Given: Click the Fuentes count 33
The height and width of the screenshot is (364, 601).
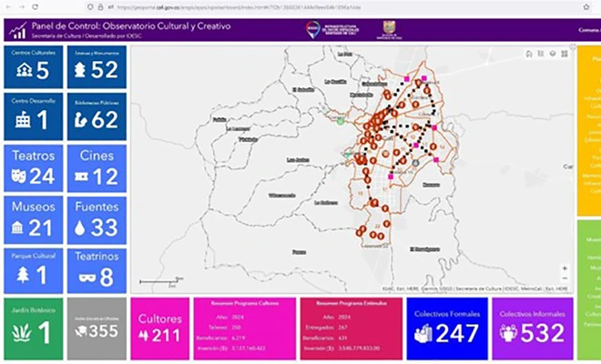Looking at the screenshot, I should tap(104, 228).
